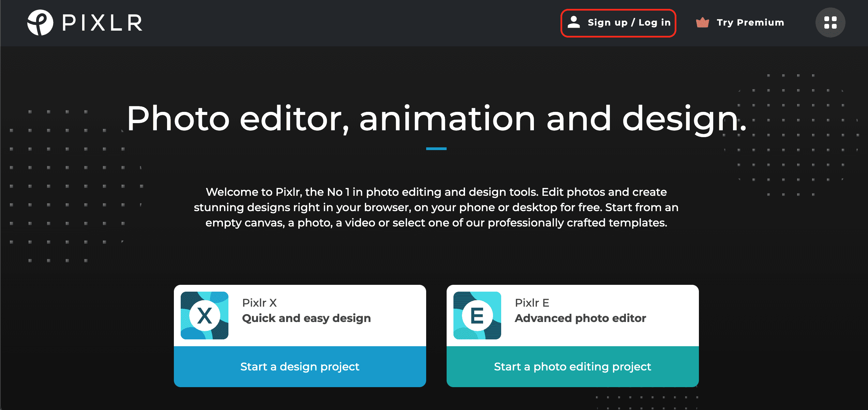Click the Pixlr round logo icon
This screenshot has height=410, width=868.
coord(40,23)
